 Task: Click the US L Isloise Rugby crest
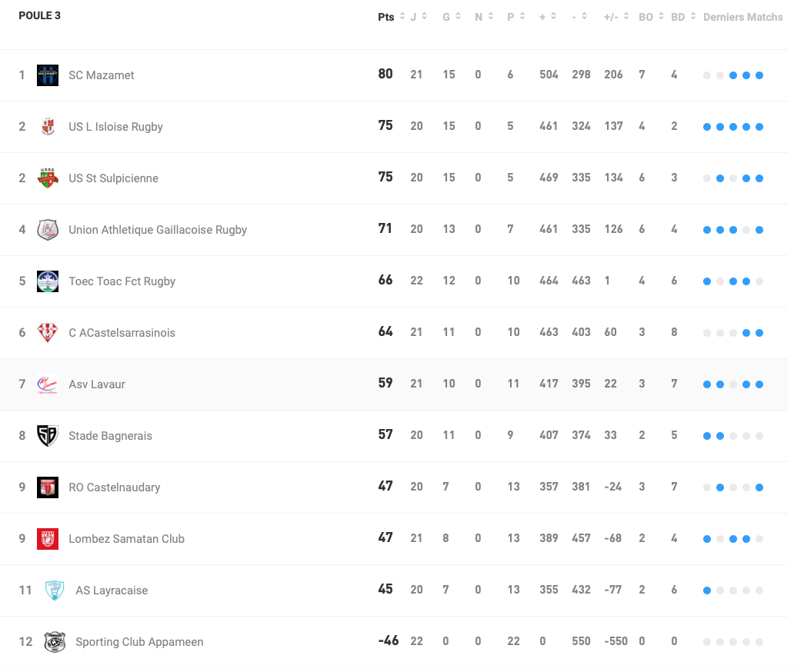[48, 127]
